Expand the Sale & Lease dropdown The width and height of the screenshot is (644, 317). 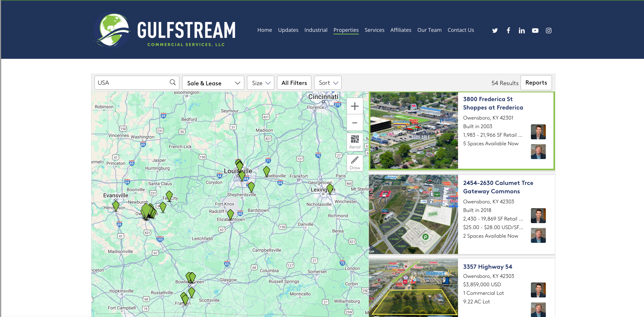coord(213,83)
